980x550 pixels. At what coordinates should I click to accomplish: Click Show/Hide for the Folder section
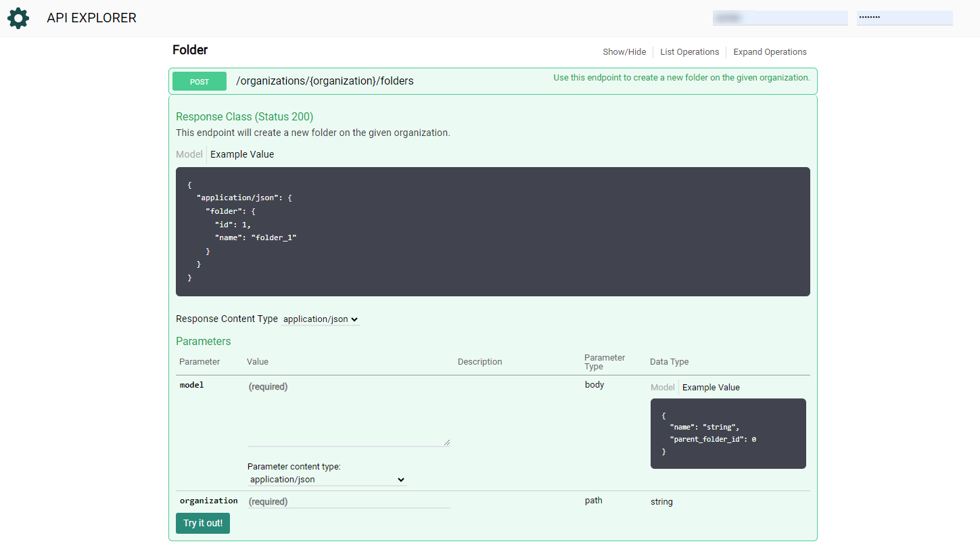pyautogui.click(x=624, y=52)
